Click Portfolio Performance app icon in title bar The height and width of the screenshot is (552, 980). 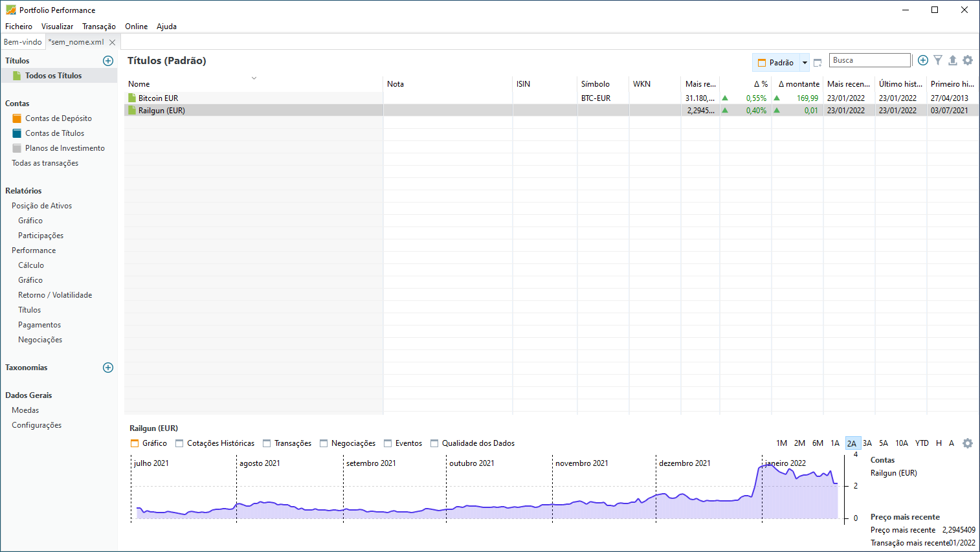click(x=10, y=10)
